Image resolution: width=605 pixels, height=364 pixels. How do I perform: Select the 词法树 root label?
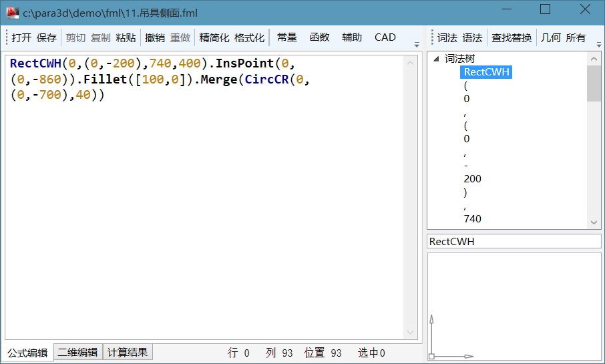(459, 59)
